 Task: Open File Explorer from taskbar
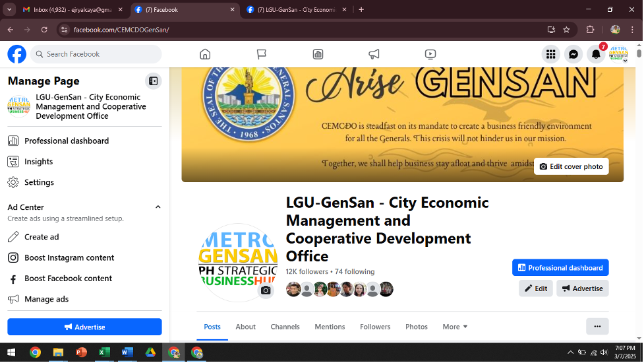[58, 352]
